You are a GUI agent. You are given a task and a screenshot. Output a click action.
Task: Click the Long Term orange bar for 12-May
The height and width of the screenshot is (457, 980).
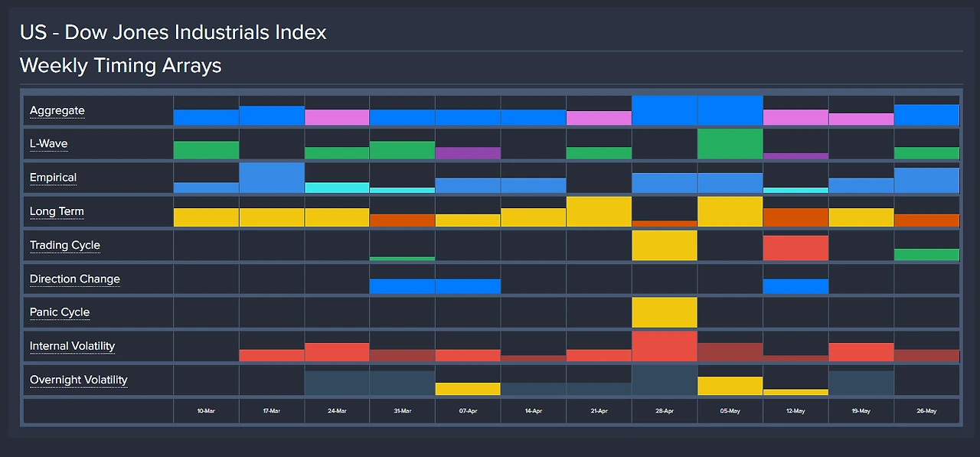(795, 217)
